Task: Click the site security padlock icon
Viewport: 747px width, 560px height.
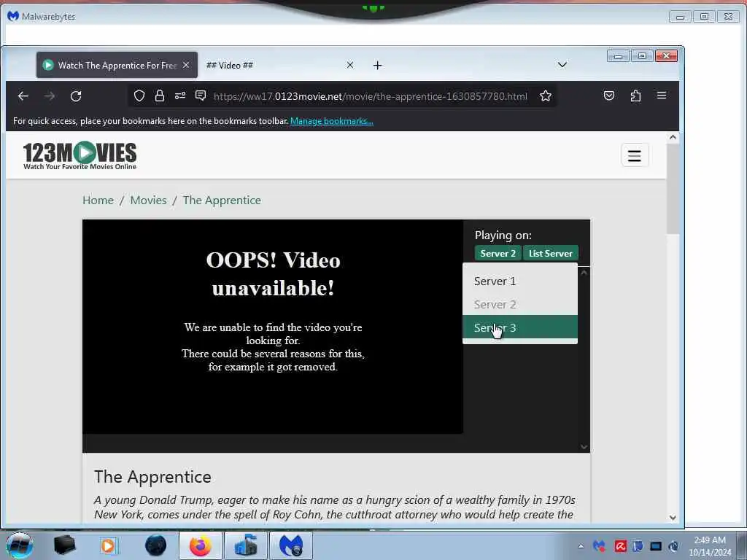Action: tap(160, 96)
